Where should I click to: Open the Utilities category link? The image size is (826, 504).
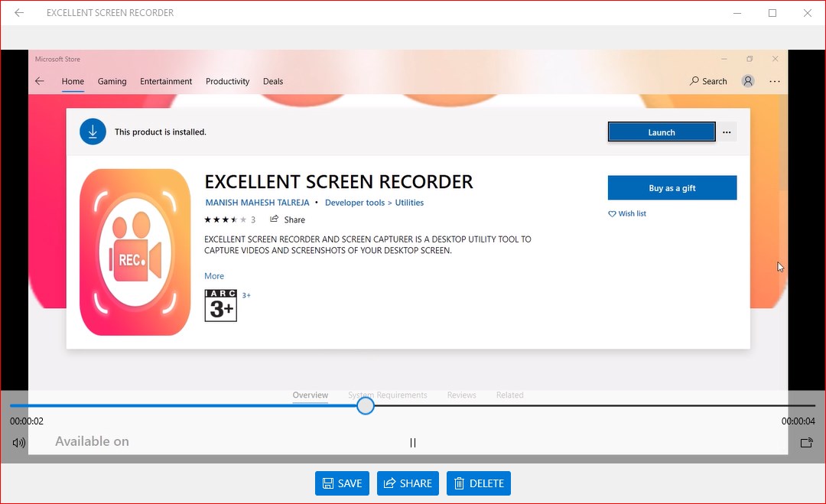409,203
